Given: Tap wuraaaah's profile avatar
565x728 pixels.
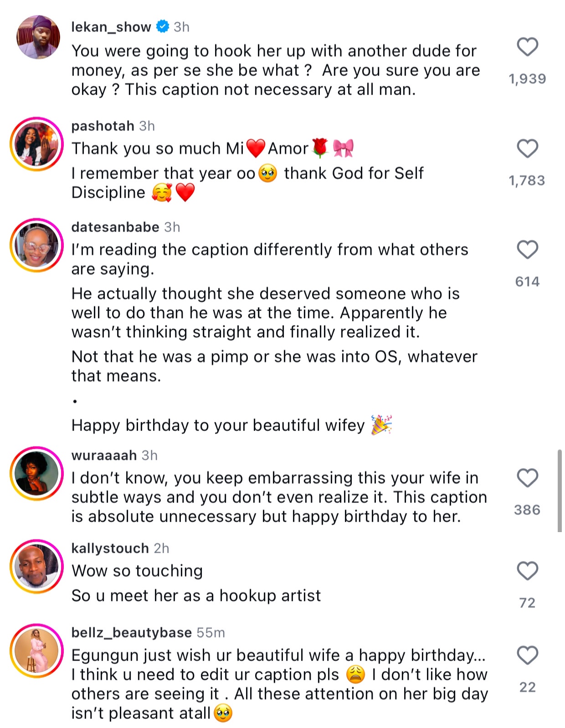Looking at the screenshot, I should pos(37,473).
